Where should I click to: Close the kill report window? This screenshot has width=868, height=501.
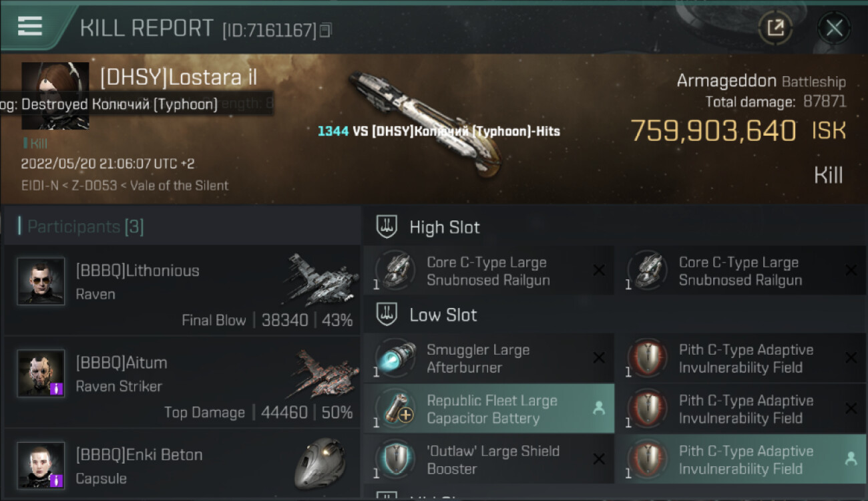click(x=834, y=28)
